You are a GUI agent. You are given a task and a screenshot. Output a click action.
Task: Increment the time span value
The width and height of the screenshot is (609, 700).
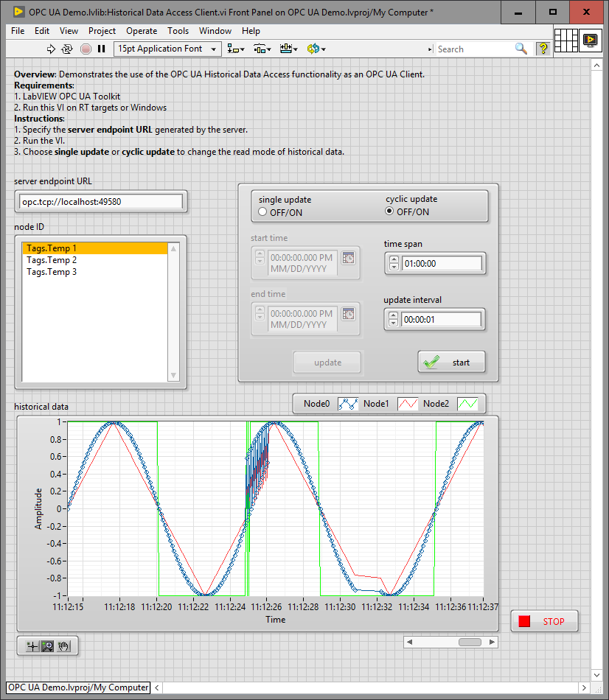tap(394, 260)
